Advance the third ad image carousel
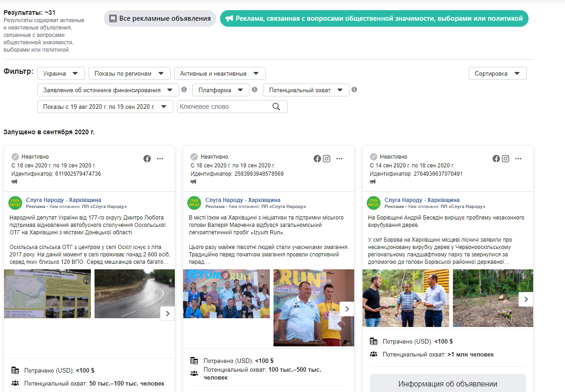 526,299
